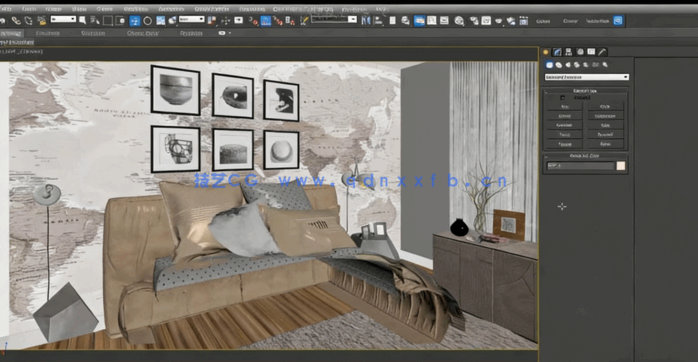Open the Scene Explorer from toolbar

[x=392, y=20]
